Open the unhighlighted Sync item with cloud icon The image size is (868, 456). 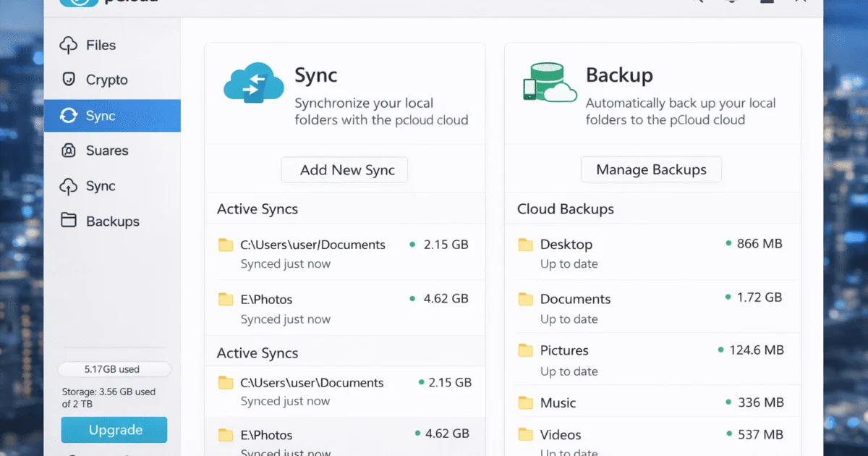tap(112, 186)
